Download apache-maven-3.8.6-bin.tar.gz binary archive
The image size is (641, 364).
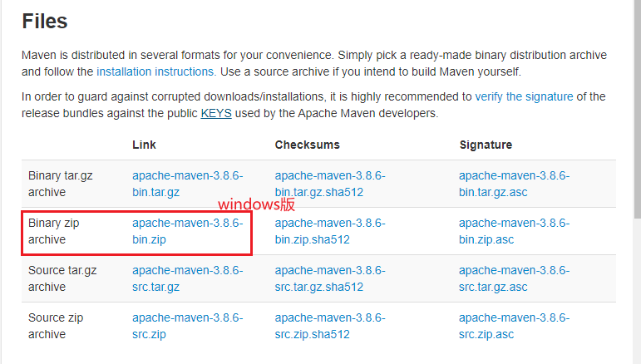click(x=187, y=184)
